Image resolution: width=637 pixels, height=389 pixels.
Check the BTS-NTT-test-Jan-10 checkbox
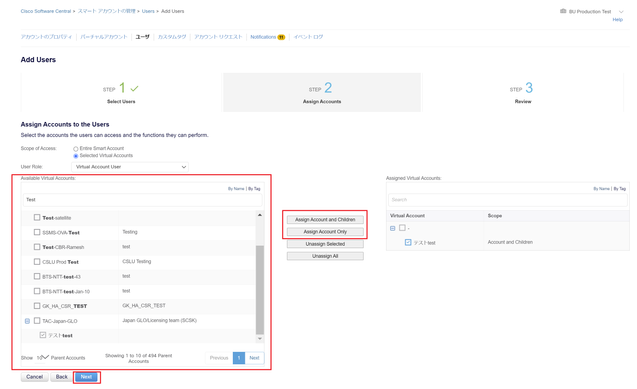(37, 291)
